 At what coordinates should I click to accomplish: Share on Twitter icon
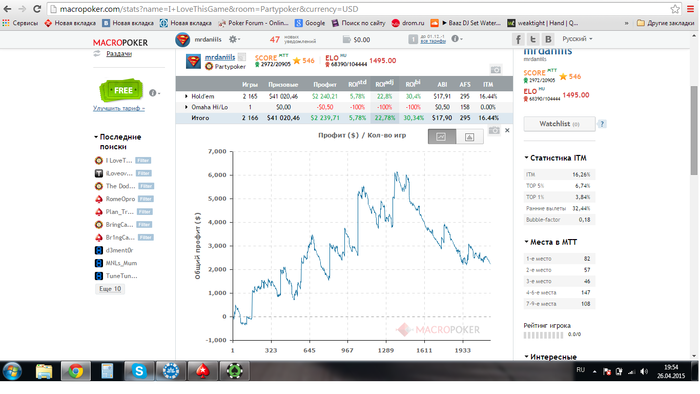[x=533, y=39]
